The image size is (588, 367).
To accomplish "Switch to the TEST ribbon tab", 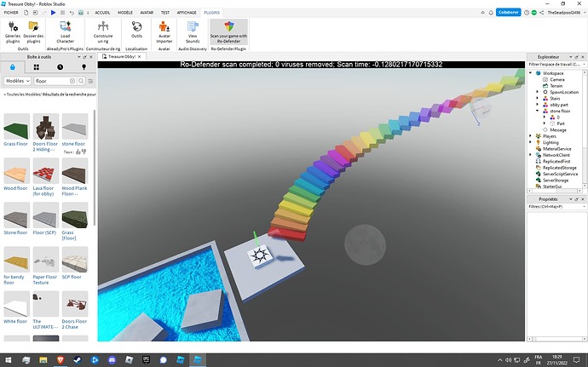I will [x=165, y=13].
